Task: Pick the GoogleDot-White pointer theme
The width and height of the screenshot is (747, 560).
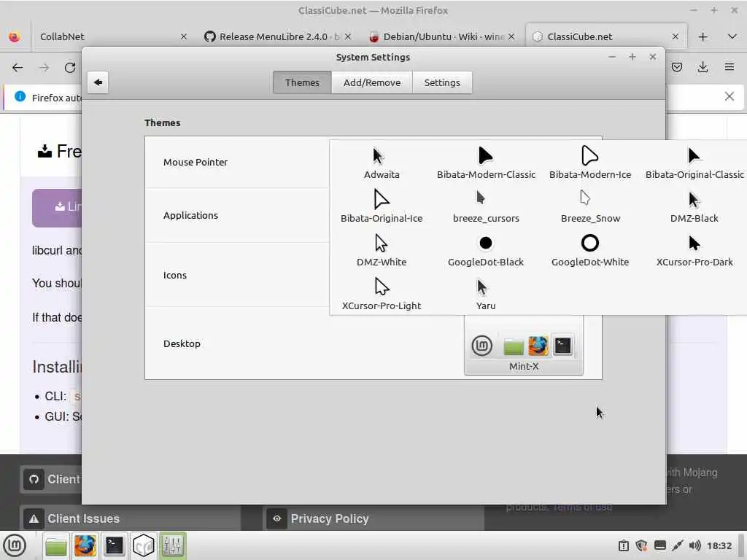Action: pos(589,251)
